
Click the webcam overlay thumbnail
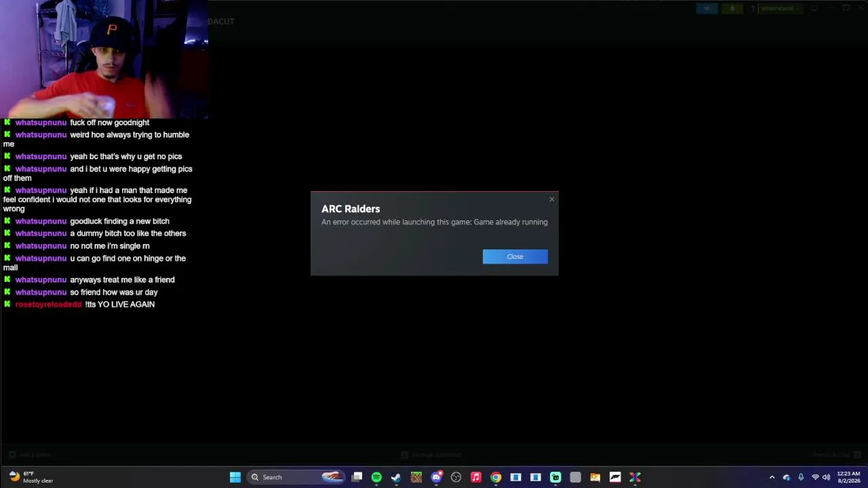click(104, 59)
